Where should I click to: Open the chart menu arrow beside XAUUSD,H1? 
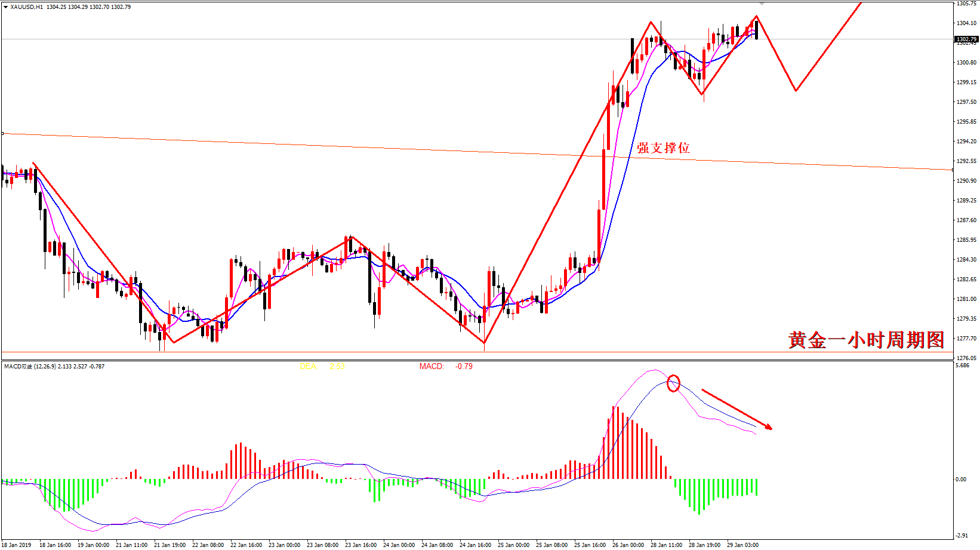(5, 7)
